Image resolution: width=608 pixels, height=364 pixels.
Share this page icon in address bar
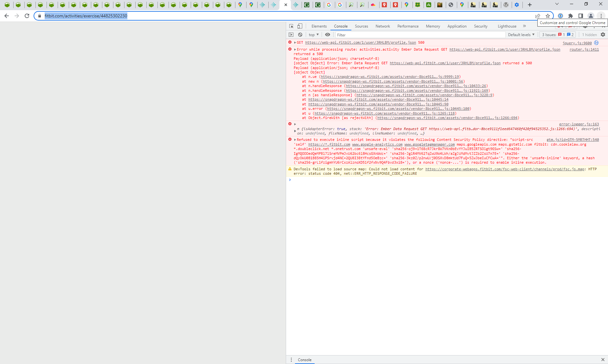tap(538, 16)
